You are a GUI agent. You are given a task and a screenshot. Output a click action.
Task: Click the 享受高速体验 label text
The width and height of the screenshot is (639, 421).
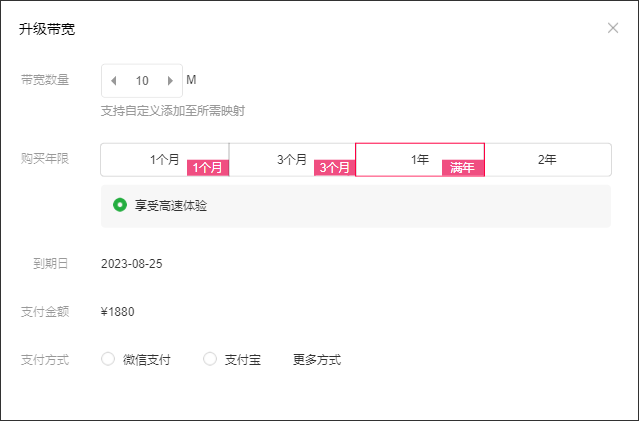point(171,205)
